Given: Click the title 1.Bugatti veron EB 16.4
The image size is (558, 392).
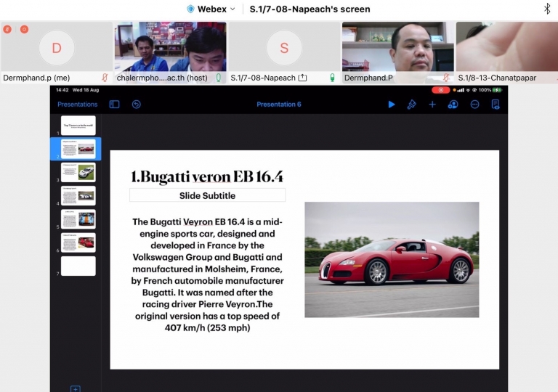Looking at the screenshot, I should 207,177.
